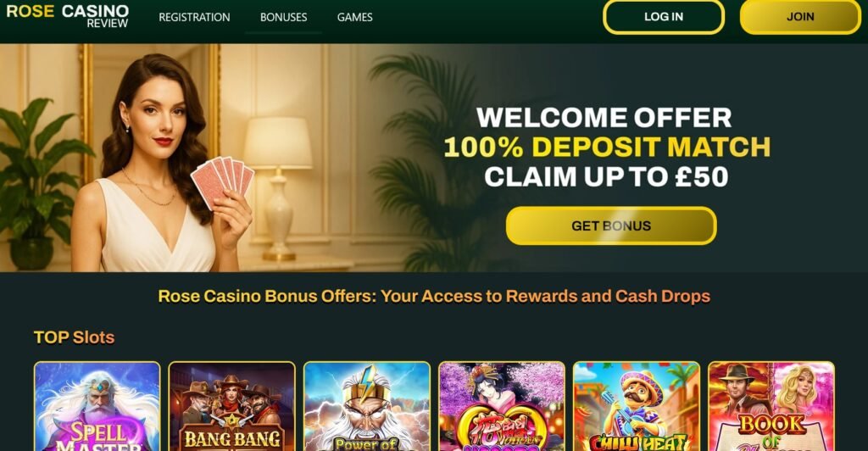Click the Get Bonus button

coord(611,225)
